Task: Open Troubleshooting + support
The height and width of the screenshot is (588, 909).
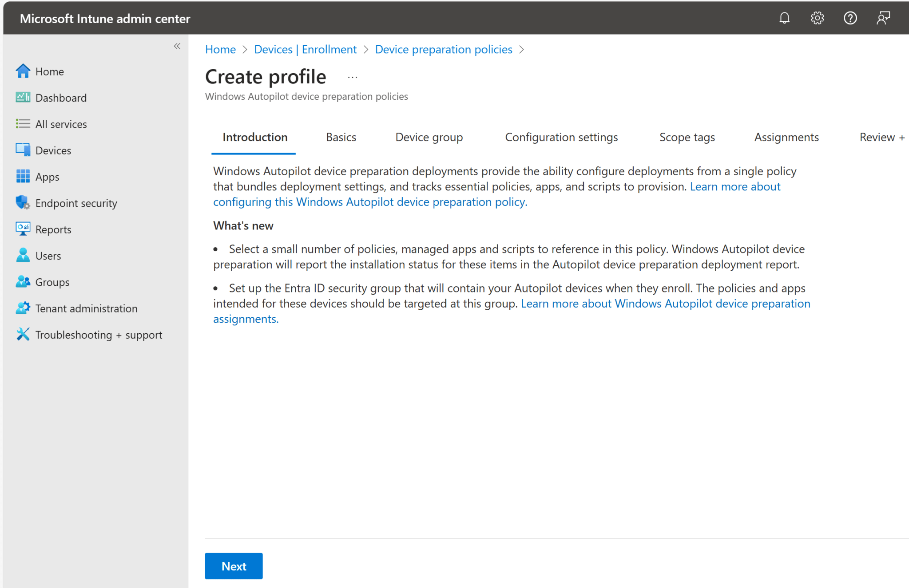Action: [x=99, y=335]
